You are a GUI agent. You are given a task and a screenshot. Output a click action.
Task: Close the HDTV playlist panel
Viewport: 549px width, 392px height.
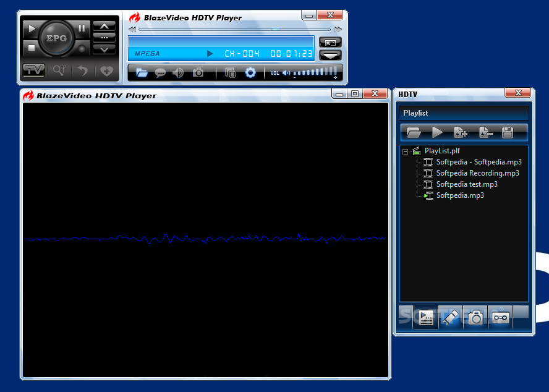tap(518, 93)
